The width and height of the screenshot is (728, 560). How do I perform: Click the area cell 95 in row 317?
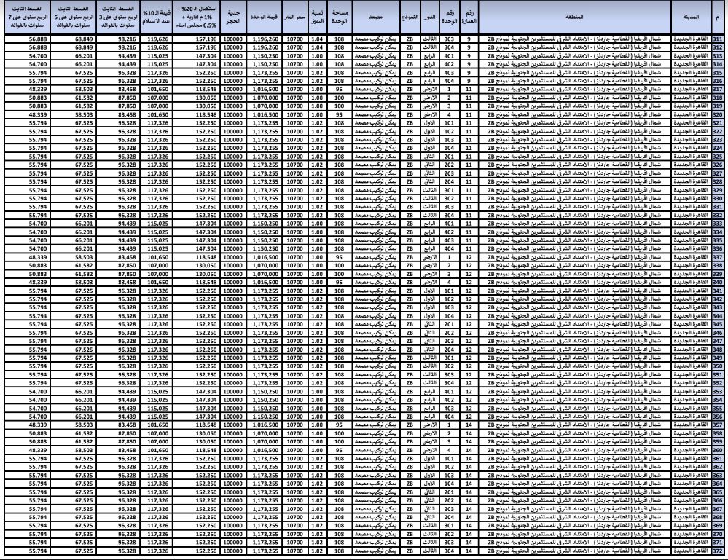click(339, 89)
